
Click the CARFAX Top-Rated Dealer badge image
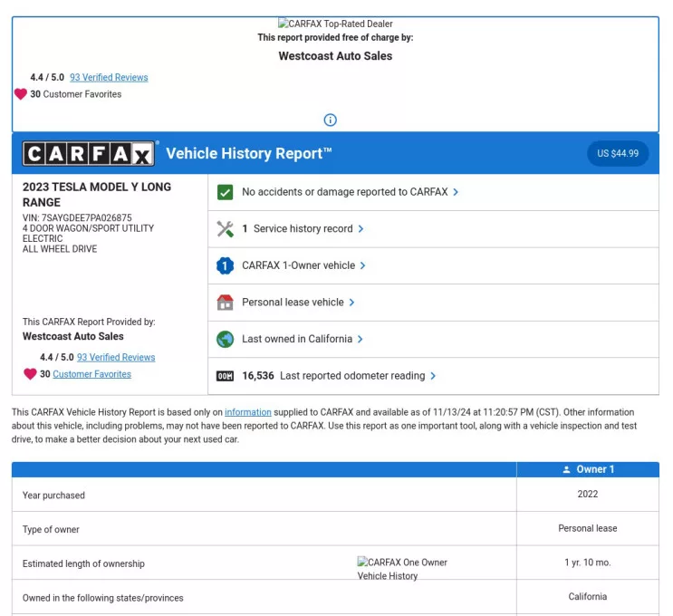335,24
